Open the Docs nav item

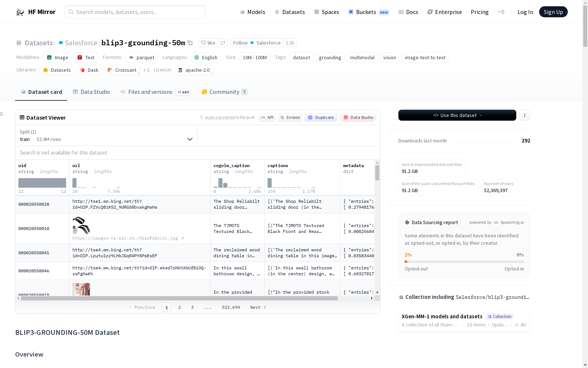(408, 12)
